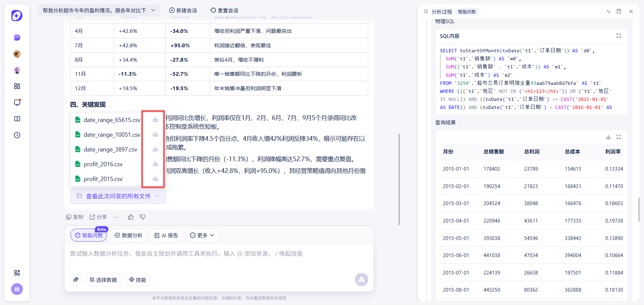Open the book icon in sidebar
Screen dimensions: 644x305
click(x=17, y=119)
